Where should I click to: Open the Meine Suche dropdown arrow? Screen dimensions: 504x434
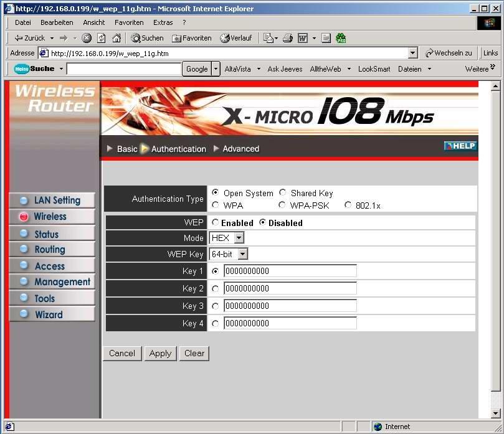pos(61,68)
